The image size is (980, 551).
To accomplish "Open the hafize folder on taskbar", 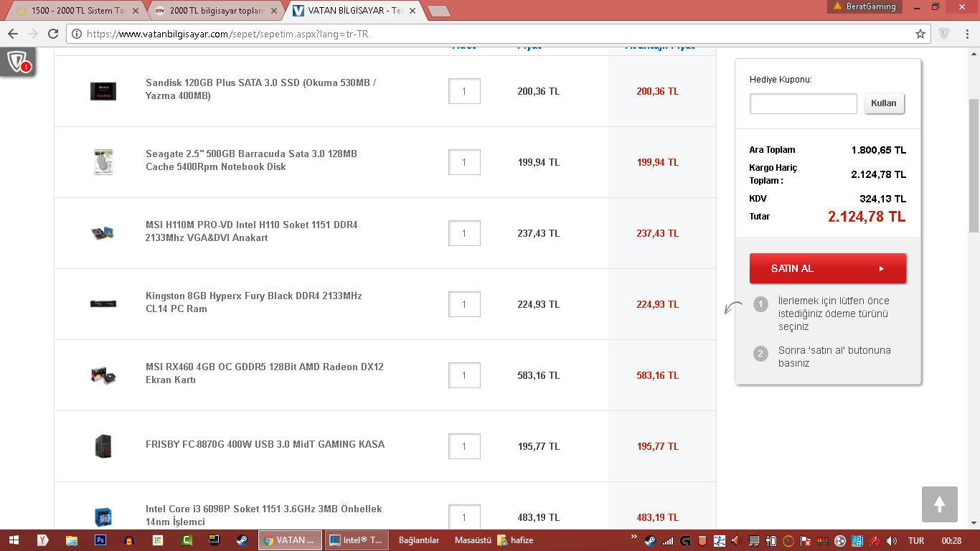I will pyautogui.click(x=516, y=540).
